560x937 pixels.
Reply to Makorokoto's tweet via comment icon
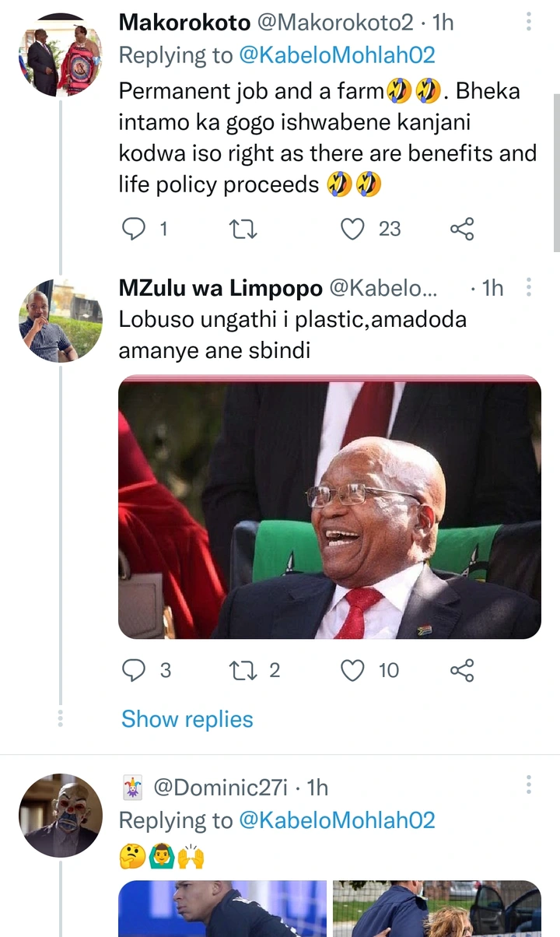click(135, 228)
